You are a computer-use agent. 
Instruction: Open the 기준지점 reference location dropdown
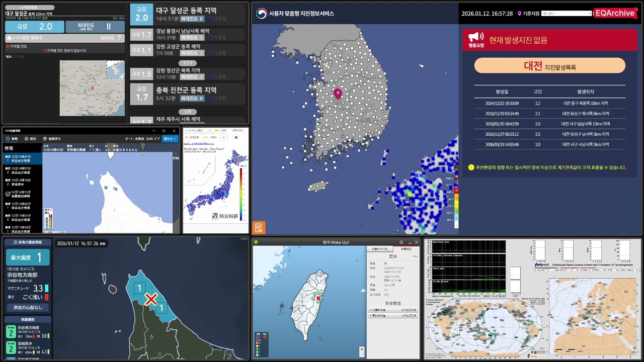[x=567, y=14]
